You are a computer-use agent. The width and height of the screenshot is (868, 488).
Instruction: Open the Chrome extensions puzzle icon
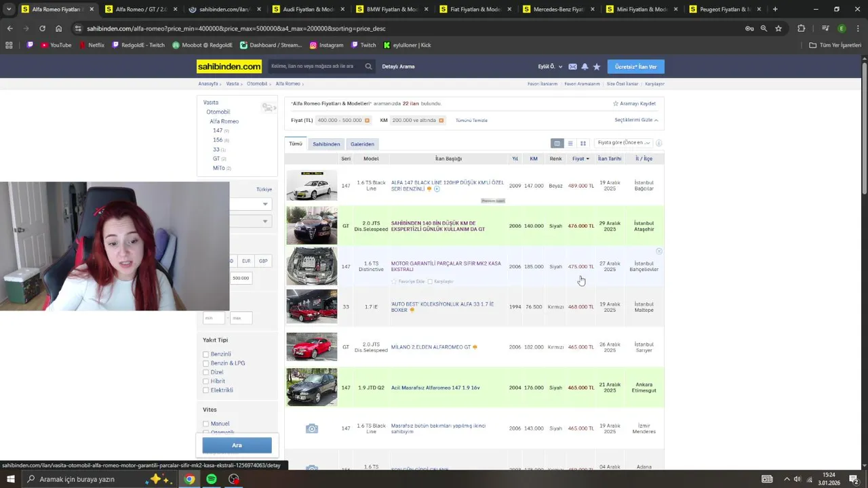pyautogui.click(x=802, y=28)
